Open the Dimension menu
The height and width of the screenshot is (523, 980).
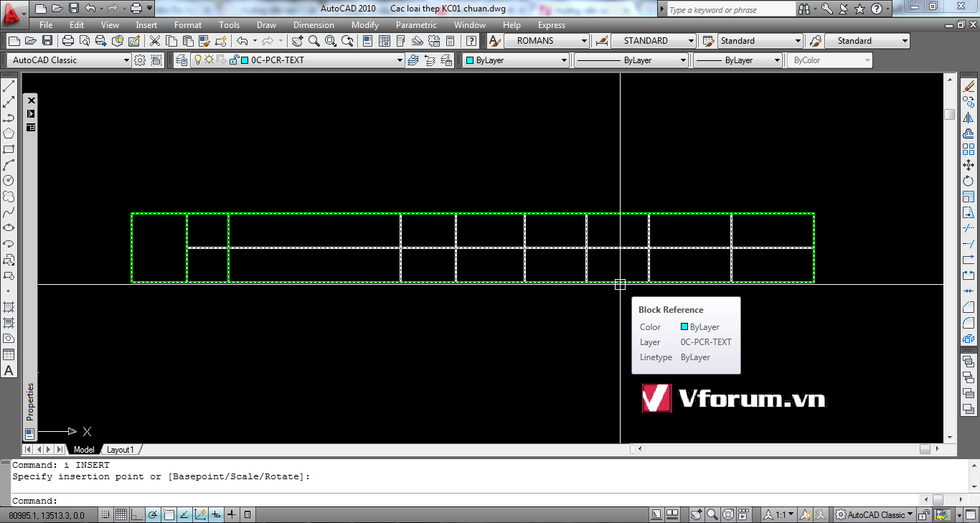[x=314, y=25]
